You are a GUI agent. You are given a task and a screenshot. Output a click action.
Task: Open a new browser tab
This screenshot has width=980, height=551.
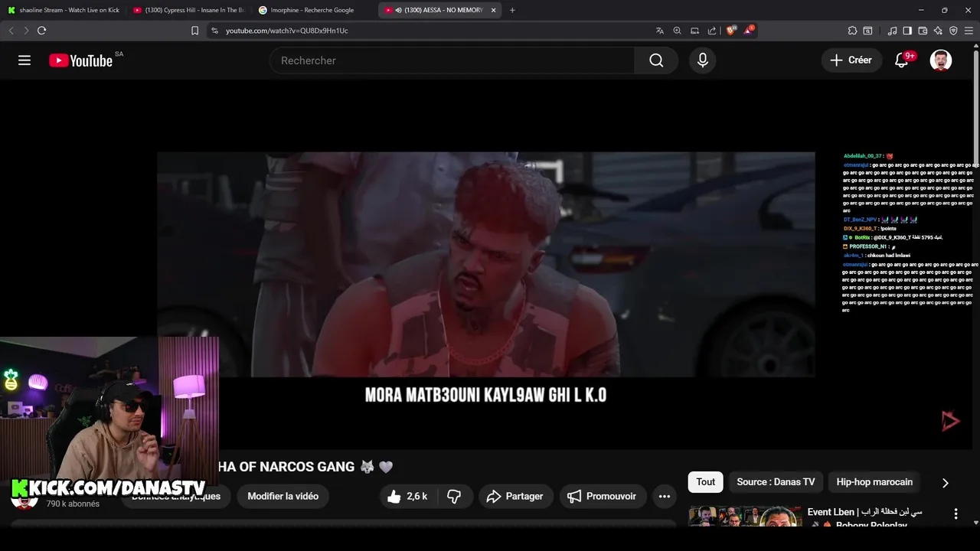pos(512,10)
